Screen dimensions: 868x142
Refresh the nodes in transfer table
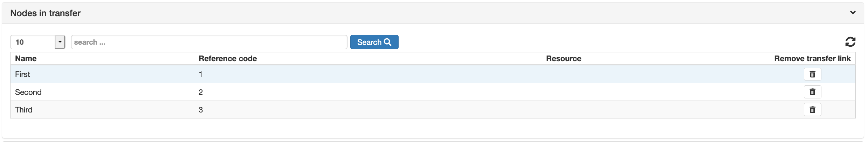850,42
